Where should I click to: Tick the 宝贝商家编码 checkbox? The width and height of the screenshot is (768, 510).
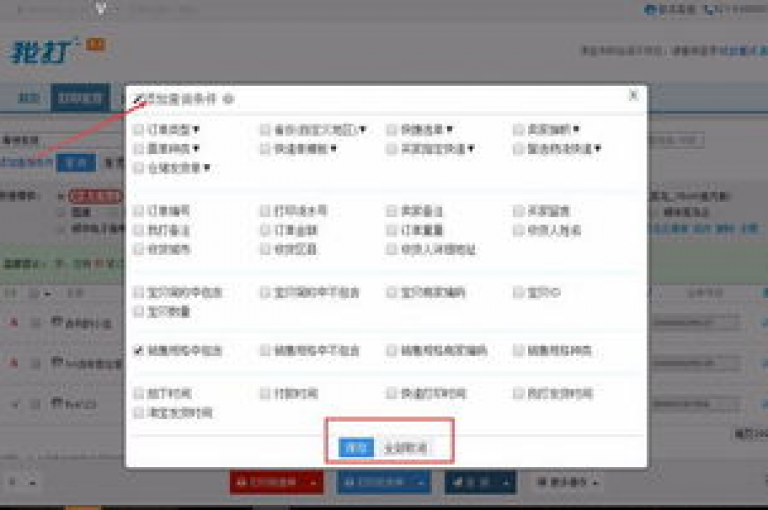pyautogui.click(x=391, y=292)
